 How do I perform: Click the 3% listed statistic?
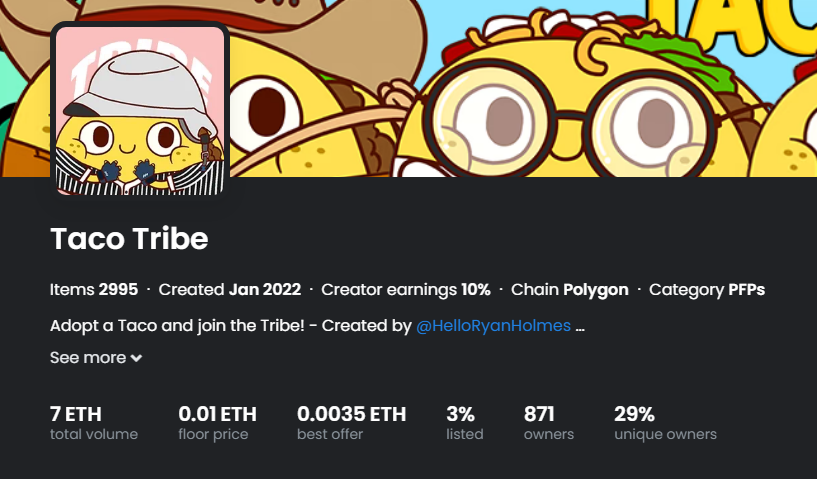(465, 423)
